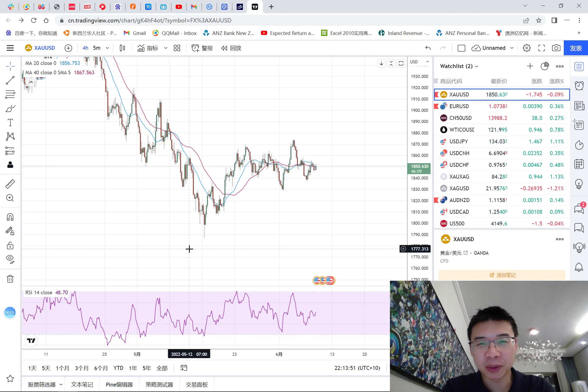Open the Pine编辑器 tab
Image resolution: width=588 pixels, height=392 pixels.
pos(119,384)
